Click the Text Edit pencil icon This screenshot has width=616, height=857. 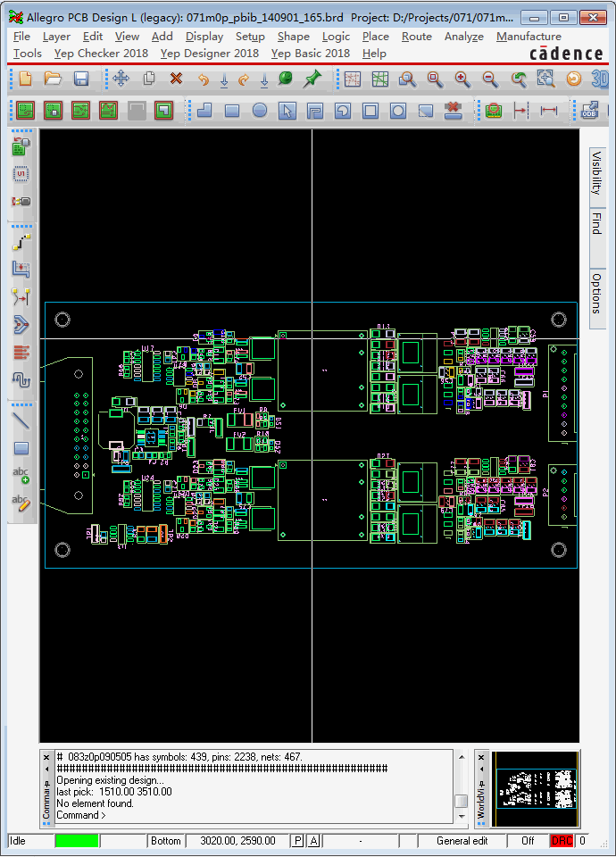21,503
